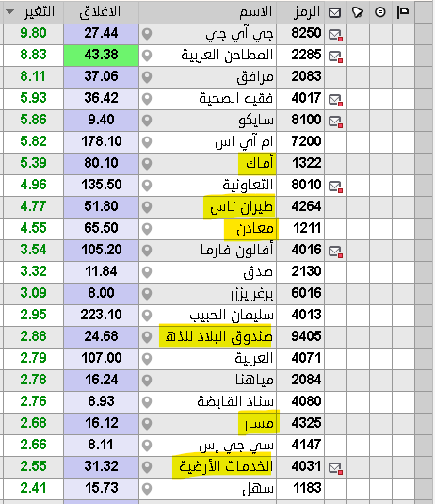Click the location pin beside مرافق
The image size is (435, 504).
pyautogui.click(x=147, y=77)
